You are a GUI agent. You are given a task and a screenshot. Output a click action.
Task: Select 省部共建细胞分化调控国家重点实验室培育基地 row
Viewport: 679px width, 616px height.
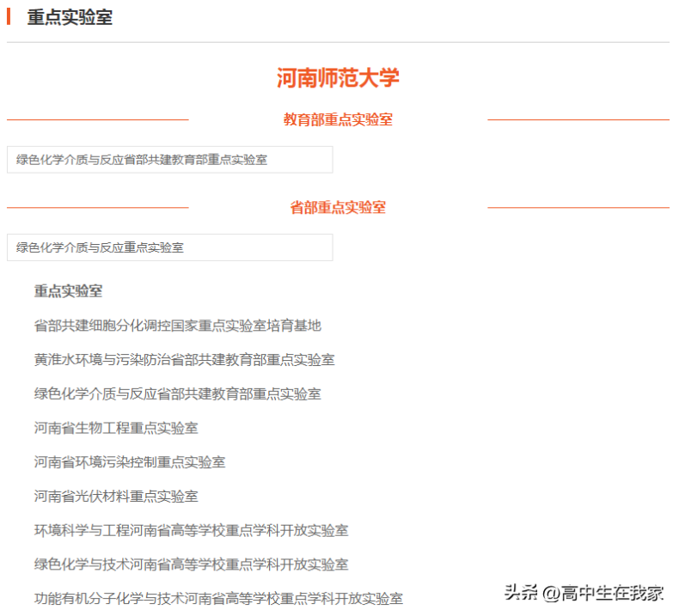pyautogui.click(x=178, y=326)
